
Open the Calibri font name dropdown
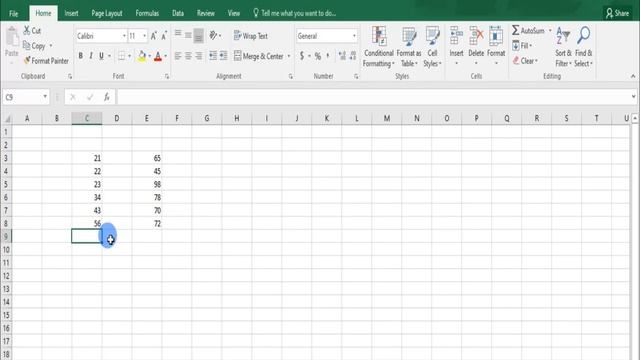[124, 36]
